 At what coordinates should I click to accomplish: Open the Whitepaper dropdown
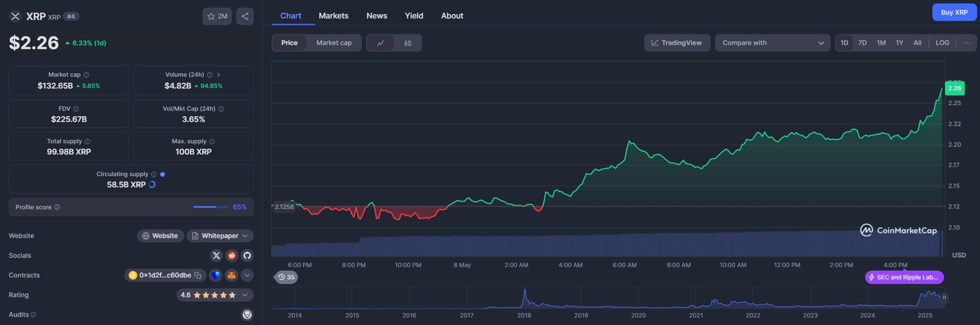[x=220, y=236]
